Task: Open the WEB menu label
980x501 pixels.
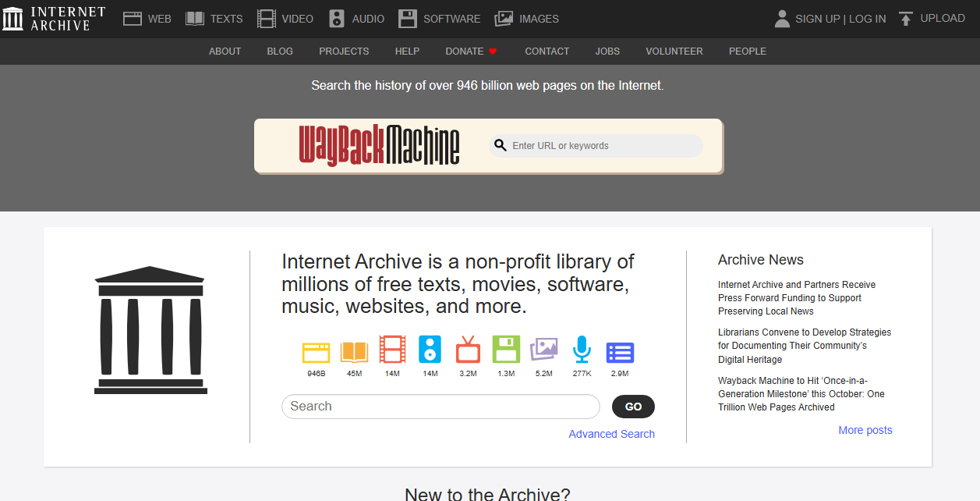Action: [x=159, y=19]
